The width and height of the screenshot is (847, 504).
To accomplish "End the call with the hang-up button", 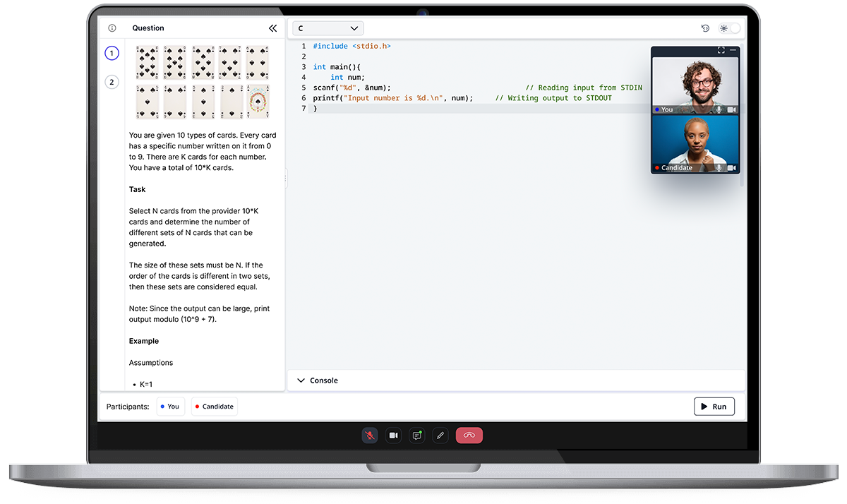I will pyautogui.click(x=469, y=436).
